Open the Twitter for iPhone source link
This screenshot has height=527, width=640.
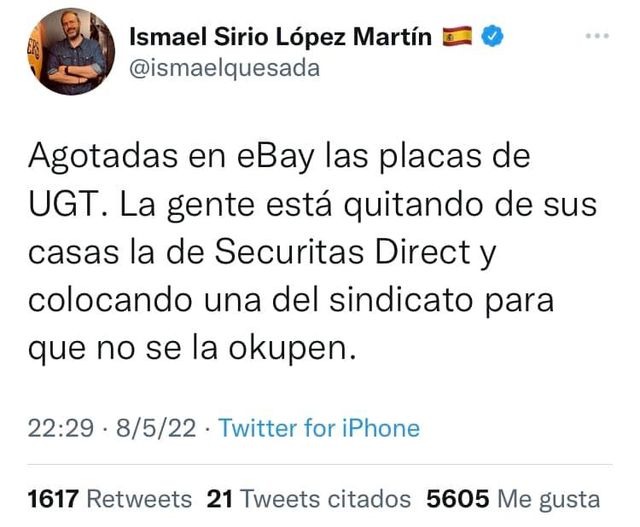[319, 428]
